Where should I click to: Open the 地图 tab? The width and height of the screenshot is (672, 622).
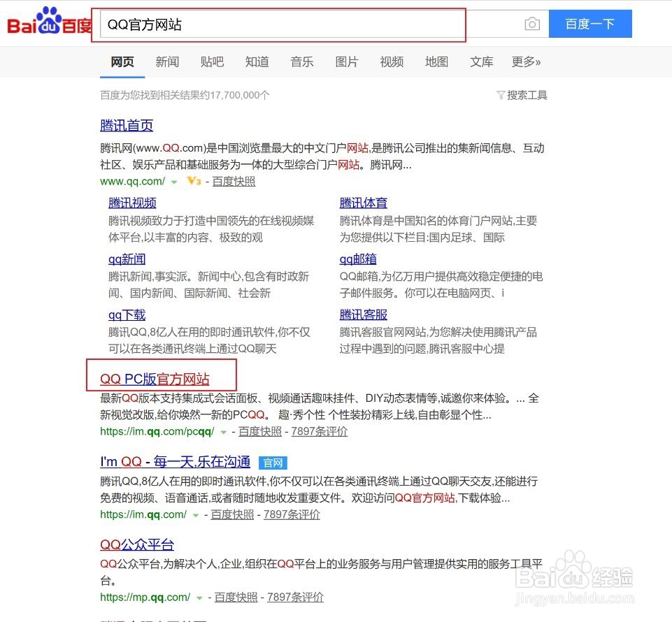(x=437, y=62)
